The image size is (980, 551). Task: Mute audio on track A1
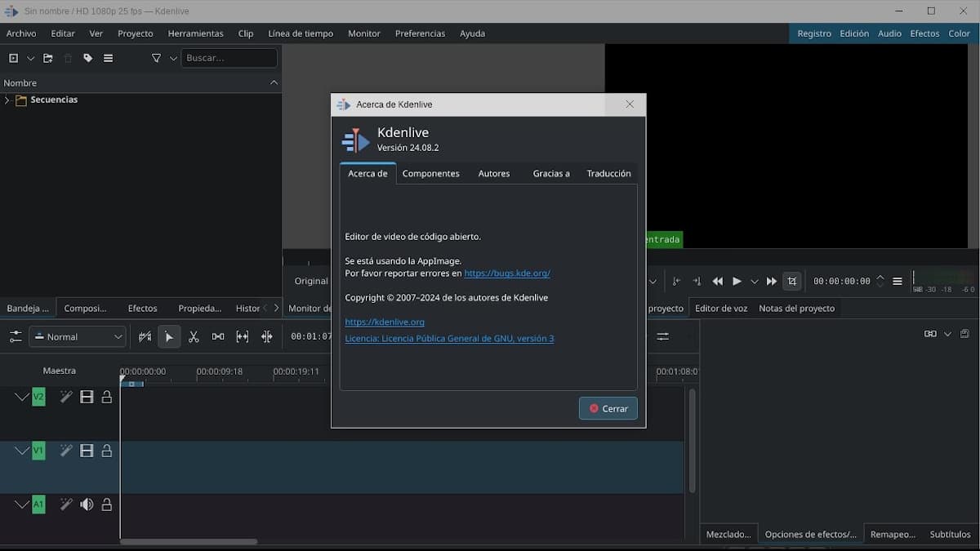[x=87, y=504]
